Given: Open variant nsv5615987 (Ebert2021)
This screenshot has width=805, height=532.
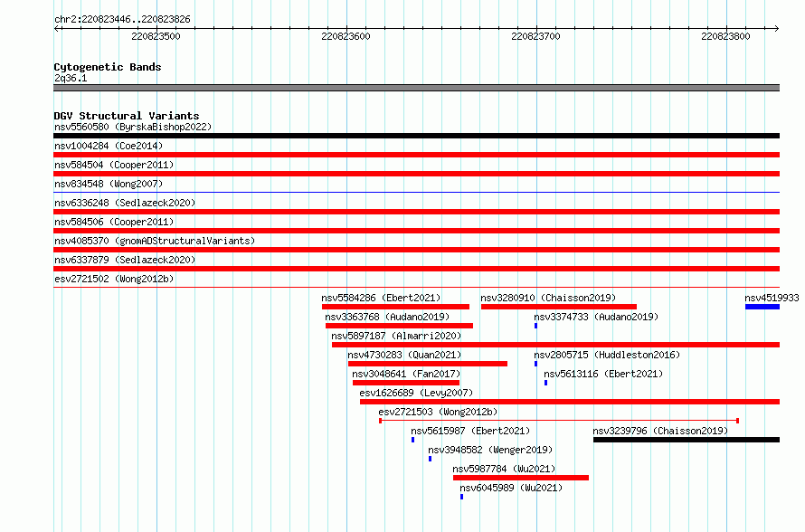Looking at the screenshot, I should tap(470, 431).
